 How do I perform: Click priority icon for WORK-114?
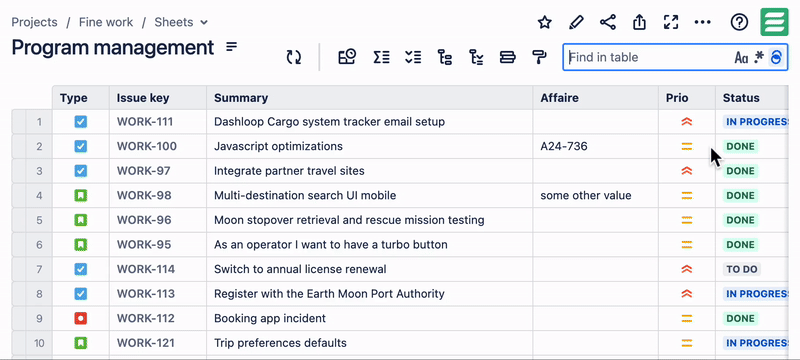tap(687, 269)
